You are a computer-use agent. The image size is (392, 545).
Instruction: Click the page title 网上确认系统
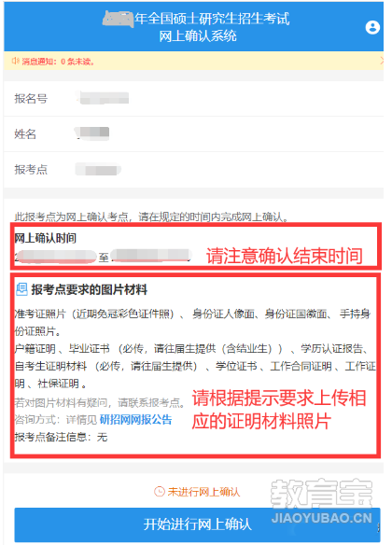(x=198, y=36)
